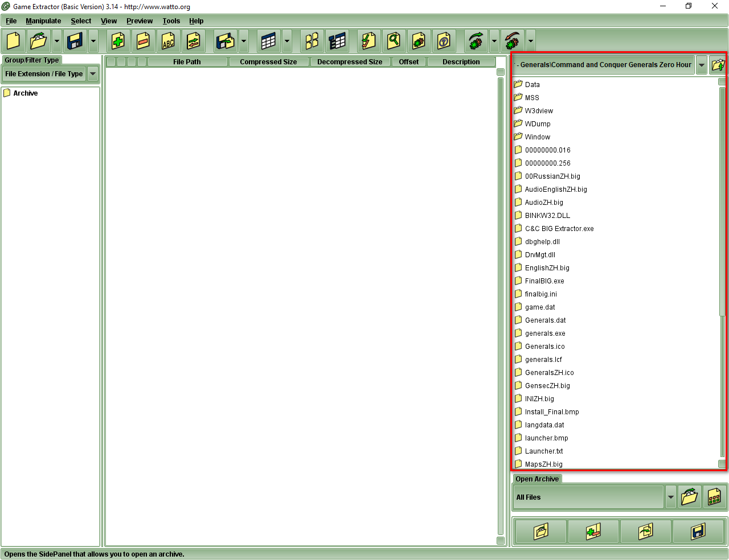Click the directory list vertical scrollbar thumb

coord(722,202)
